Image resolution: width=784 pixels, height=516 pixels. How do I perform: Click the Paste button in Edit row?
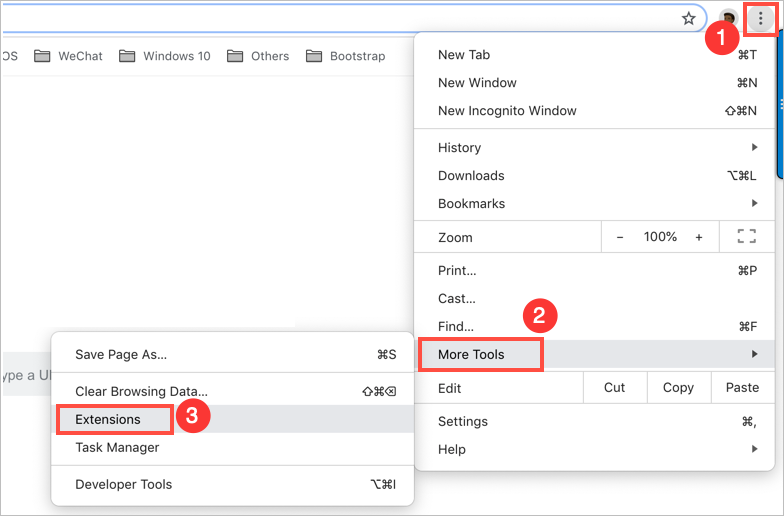(742, 387)
